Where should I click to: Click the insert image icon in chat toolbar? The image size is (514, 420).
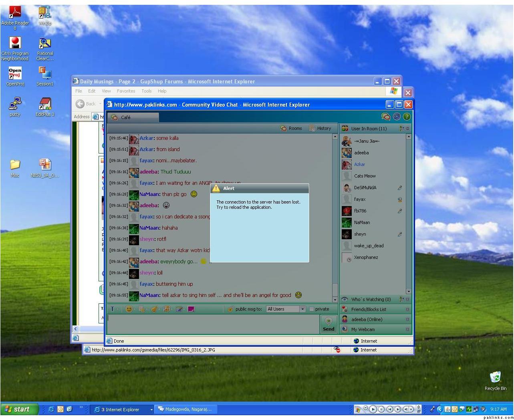(x=167, y=309)
